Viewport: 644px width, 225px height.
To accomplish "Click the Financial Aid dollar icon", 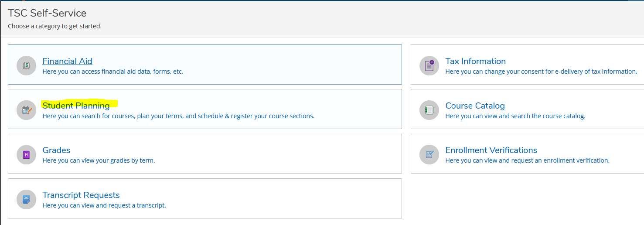I will click(x=26, y=65).
